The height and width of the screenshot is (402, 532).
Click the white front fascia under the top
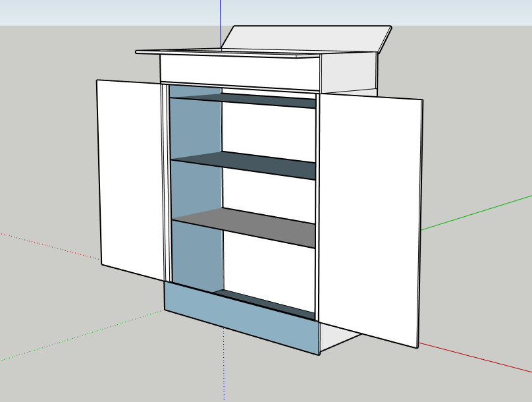pos(240,72)
